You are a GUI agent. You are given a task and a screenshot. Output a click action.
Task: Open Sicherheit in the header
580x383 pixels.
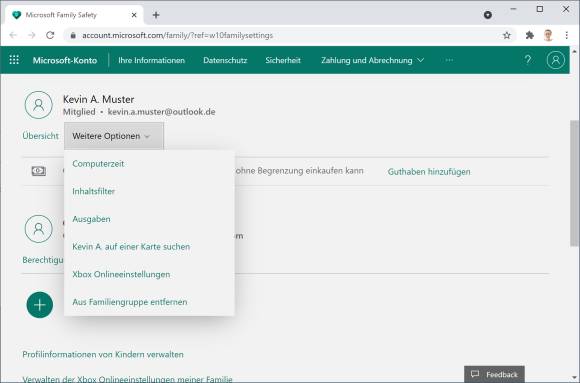283,60
